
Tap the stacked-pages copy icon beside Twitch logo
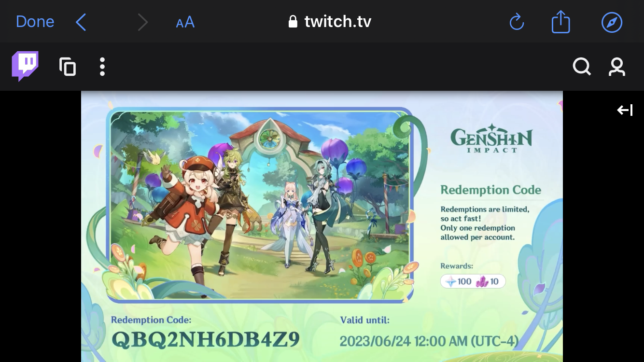(68, 67)
